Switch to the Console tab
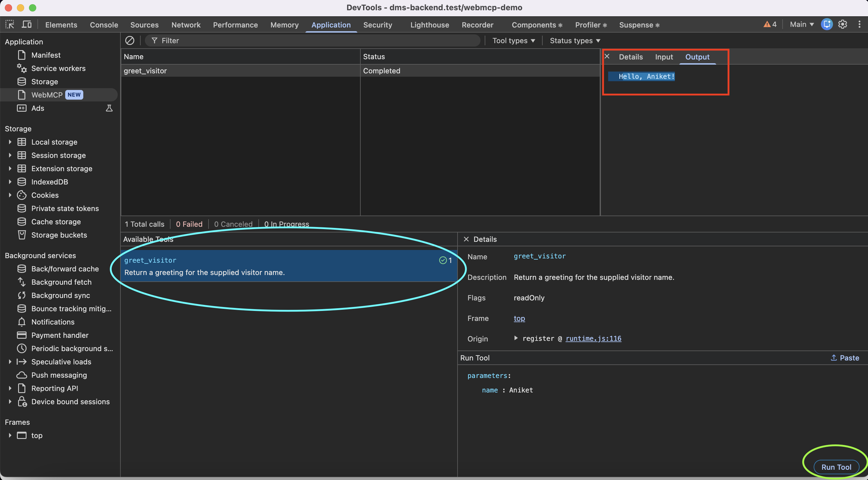This screenshot has height=480, width=868. [104, 25]
